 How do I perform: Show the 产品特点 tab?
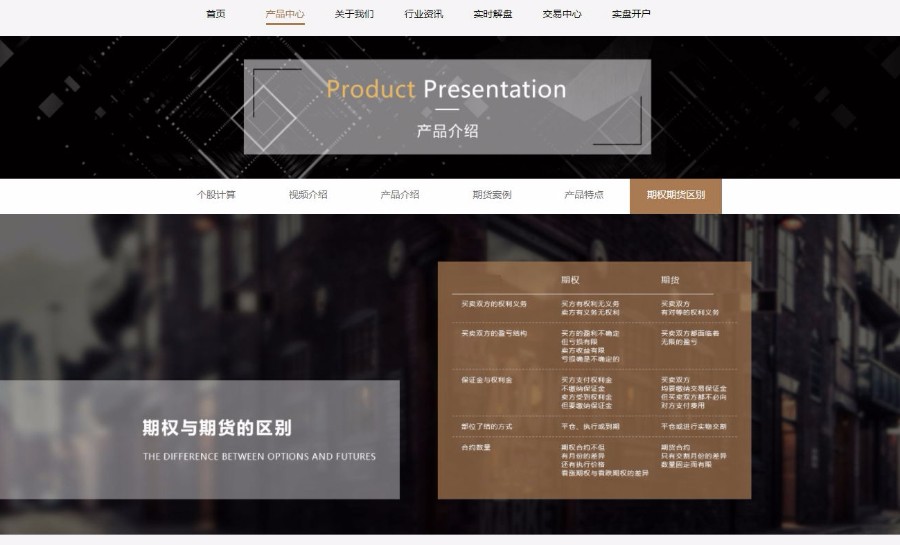(584, 195)
